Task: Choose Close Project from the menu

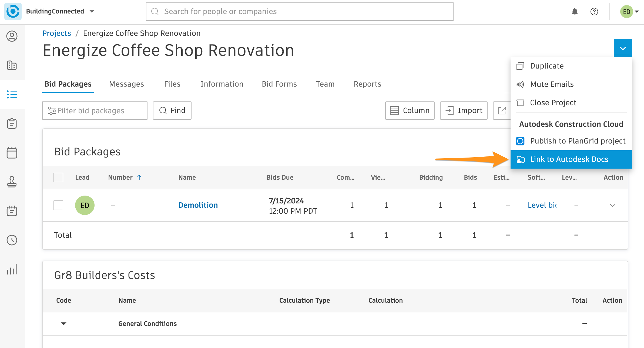Action: point(571,103)
